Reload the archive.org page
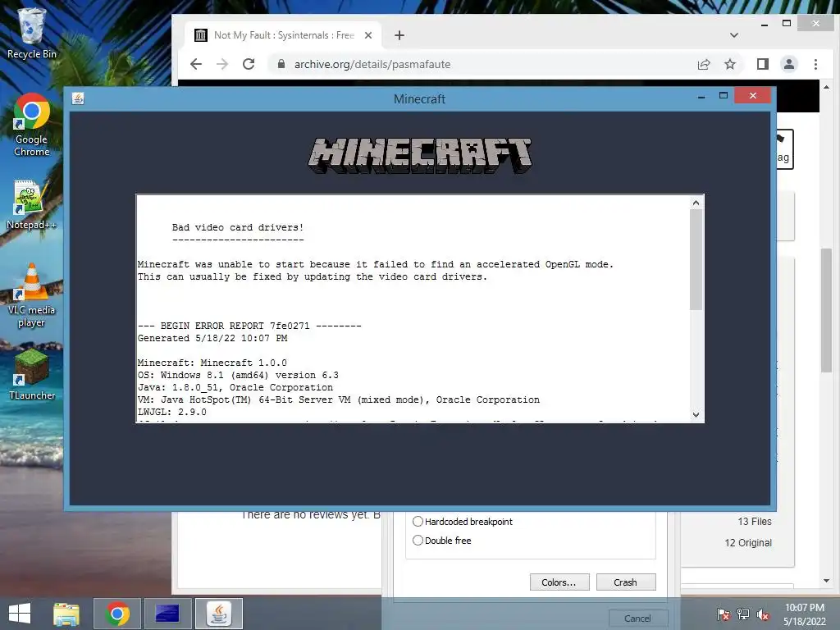 pyautogui.click(x=248, y=64)
